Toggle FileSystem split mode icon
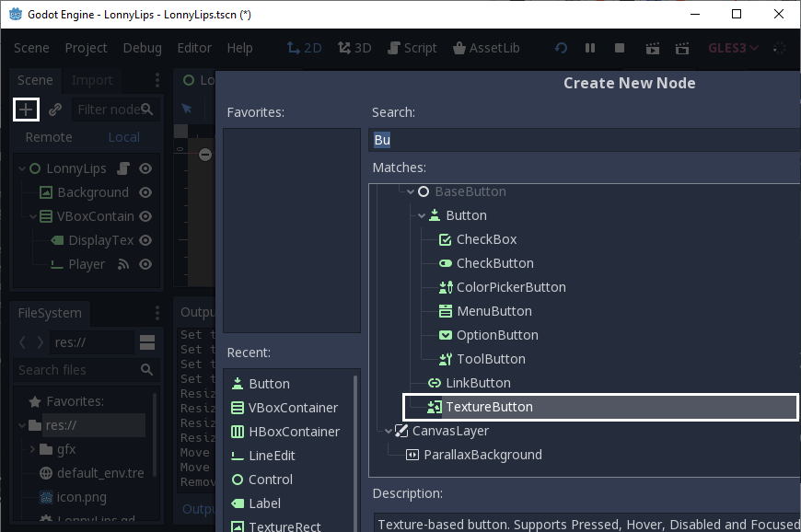Image resolution: width=801 pixels, height=532 pixels. [147, 342]
